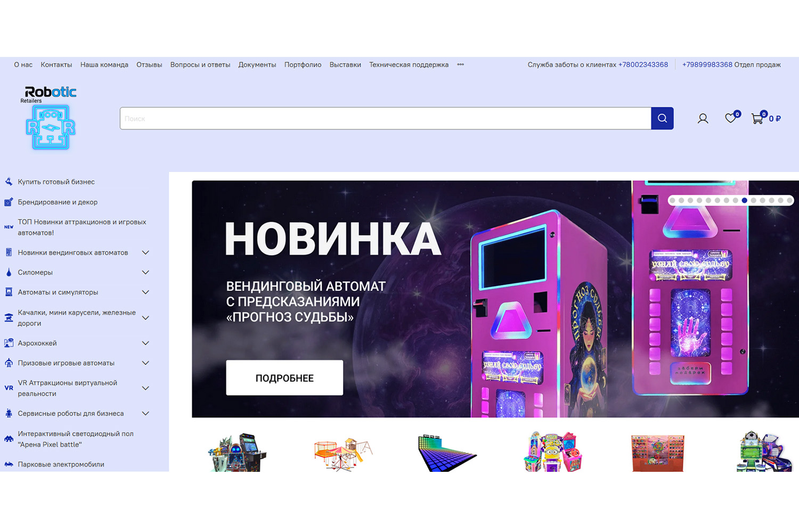
Task: Open the user account profile icon
Action: (x=703, y=119)
